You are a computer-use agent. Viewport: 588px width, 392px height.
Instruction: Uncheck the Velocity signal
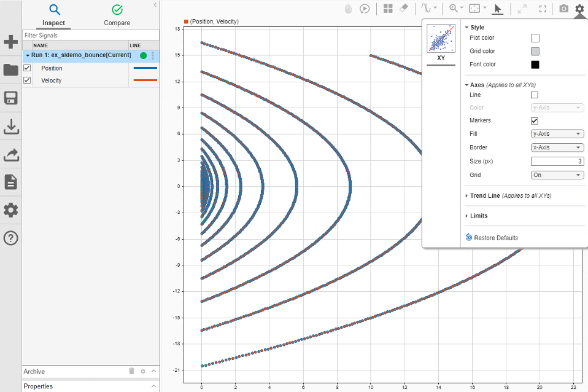[26, 80]
